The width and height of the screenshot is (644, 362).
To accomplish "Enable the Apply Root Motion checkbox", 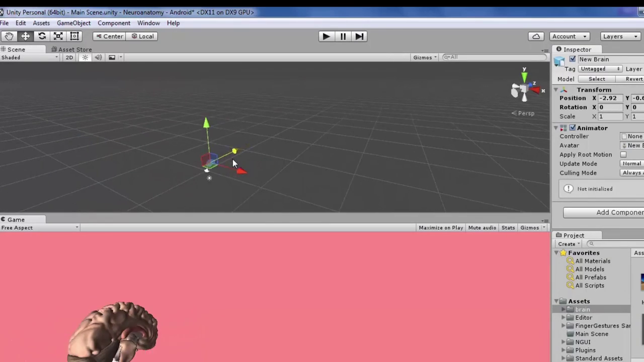I will (623, 155).
